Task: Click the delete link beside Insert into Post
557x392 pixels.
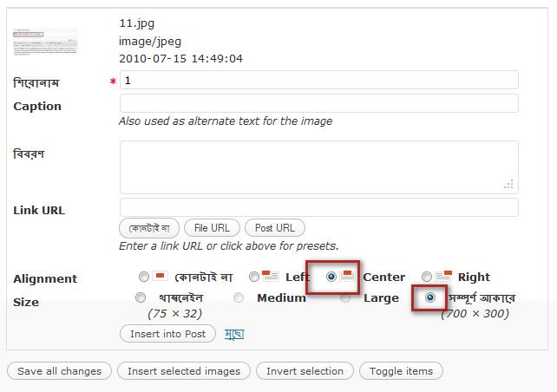Action: click(x=233, y=333)
